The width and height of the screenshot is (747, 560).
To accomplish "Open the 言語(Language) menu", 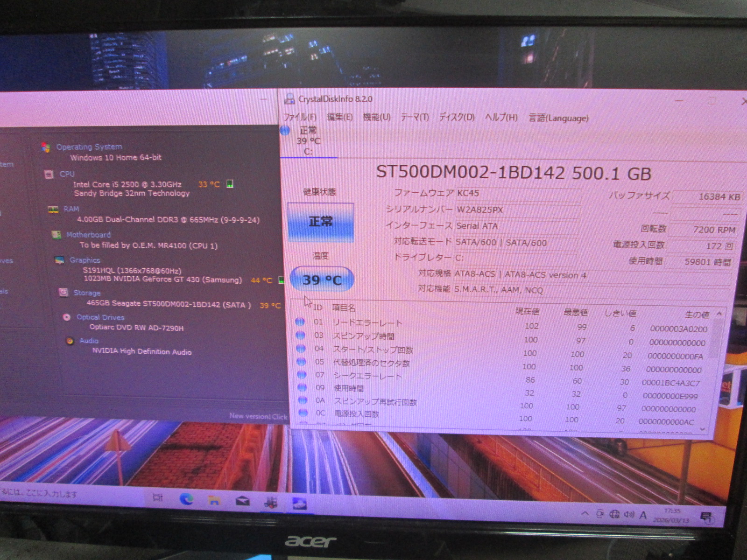I will [x=558, y=118].
